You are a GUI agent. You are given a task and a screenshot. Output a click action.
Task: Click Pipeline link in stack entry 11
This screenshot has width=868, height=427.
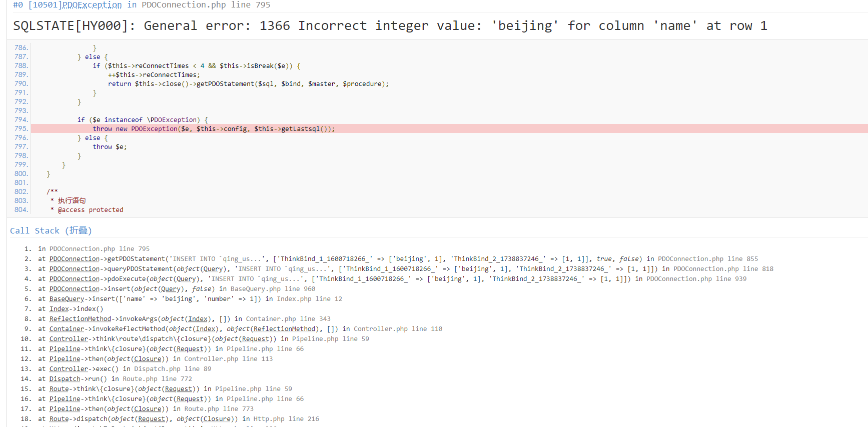(x=65, y=349)
